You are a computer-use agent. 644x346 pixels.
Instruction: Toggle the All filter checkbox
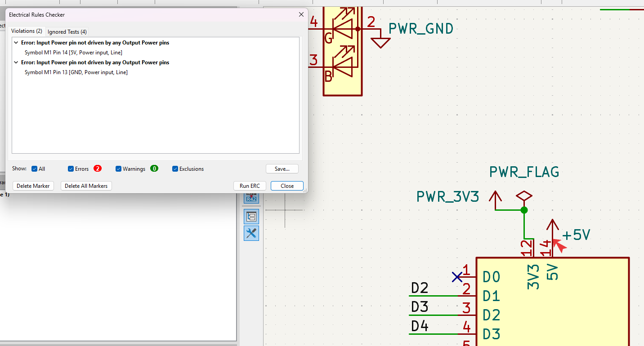(x=35, y=169)
